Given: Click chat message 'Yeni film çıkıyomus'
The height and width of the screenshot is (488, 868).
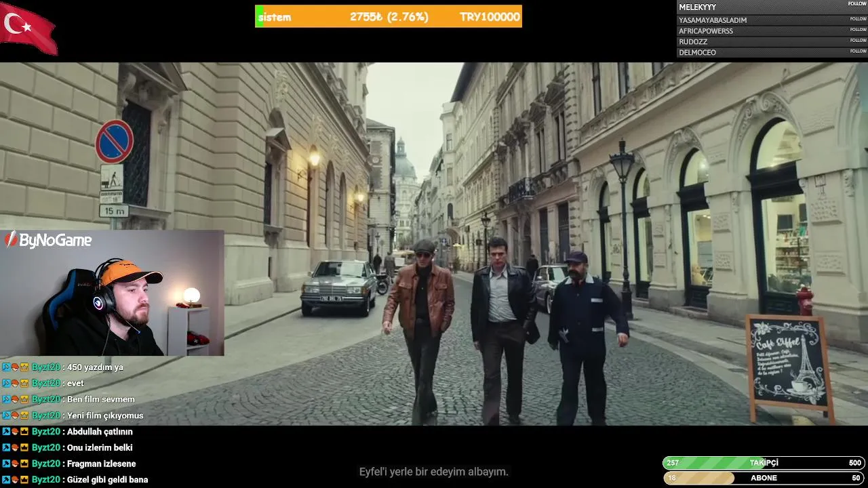Looking at the screenshot, I should click(x=105, y=415).
